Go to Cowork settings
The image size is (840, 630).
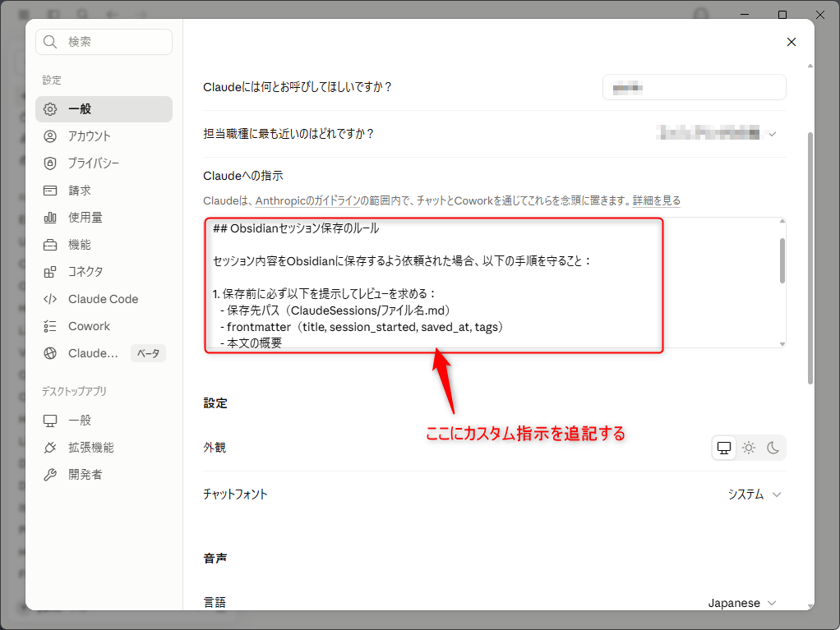104,326
